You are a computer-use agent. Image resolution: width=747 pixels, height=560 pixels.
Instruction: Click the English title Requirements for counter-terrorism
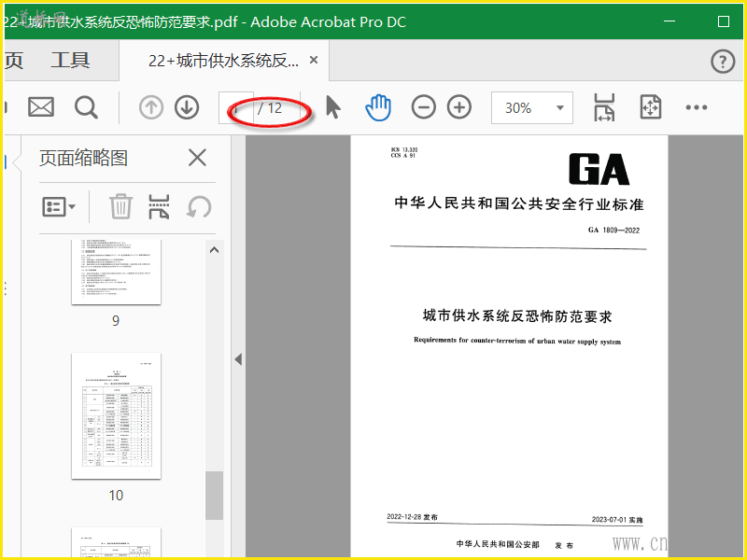[517, 341]
